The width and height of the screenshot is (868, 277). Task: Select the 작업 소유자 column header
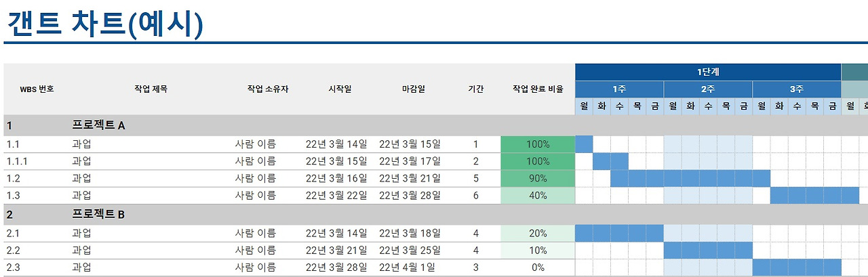pos(268,89)
